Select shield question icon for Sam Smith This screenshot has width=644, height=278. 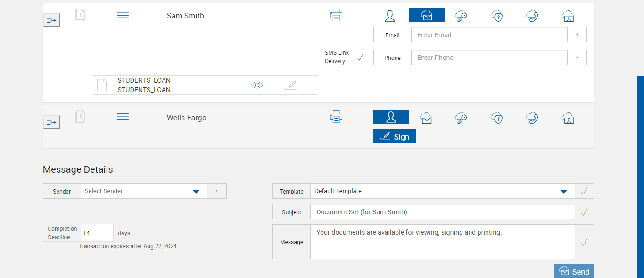point(497,16)
